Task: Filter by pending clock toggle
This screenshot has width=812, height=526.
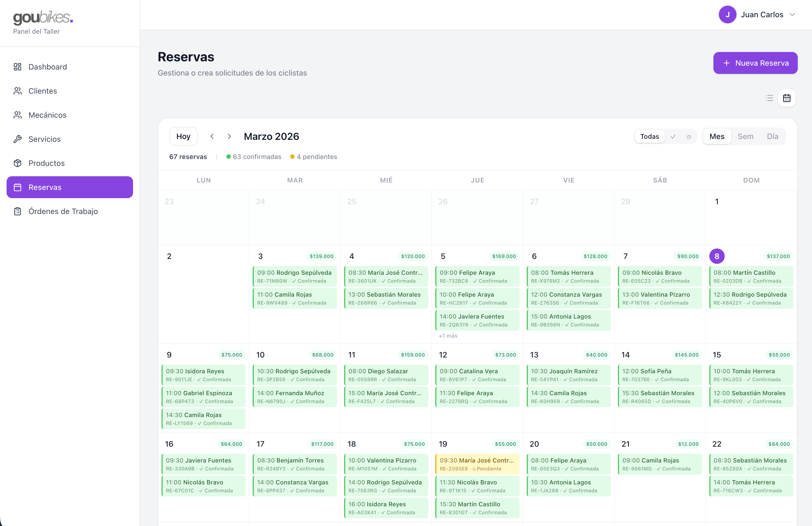Action: [689, 137]
